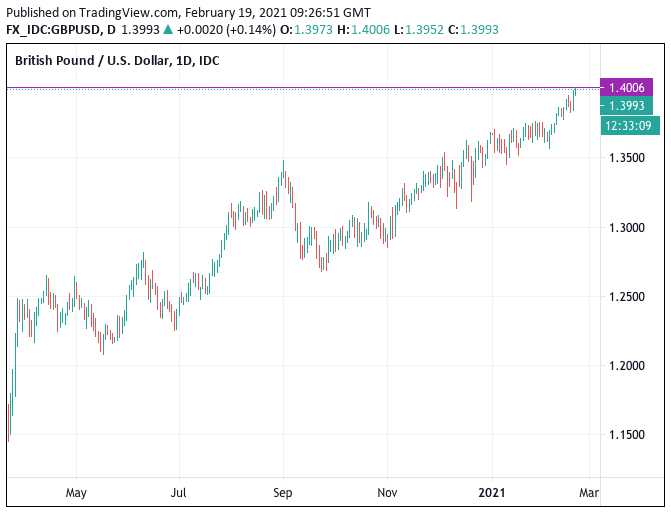Click the 1.3000 price axis tick
Screen dimensions: 671x513
tap(626, 227)
